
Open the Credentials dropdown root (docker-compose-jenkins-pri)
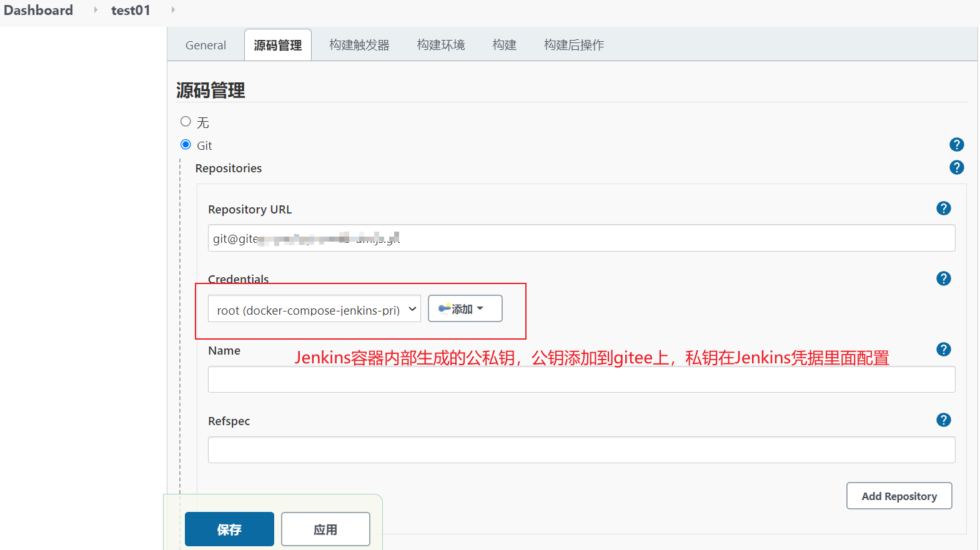(x=314, y=308)
